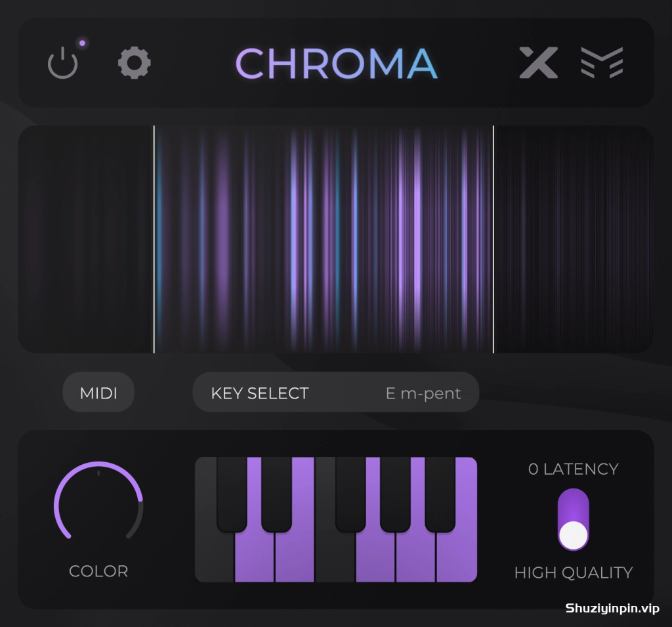The image size is (672, 627).
Task: Select the left frequency range marker line
Action: (x=154, y=239)
